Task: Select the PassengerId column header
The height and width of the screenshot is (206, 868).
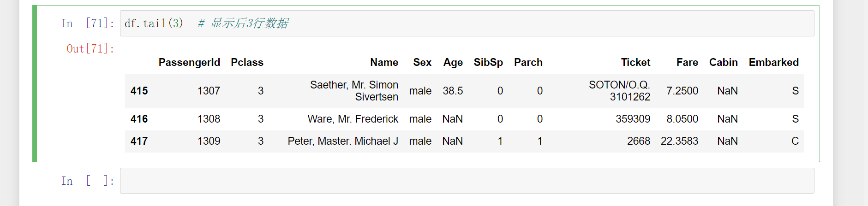Action: pos(189,62)
